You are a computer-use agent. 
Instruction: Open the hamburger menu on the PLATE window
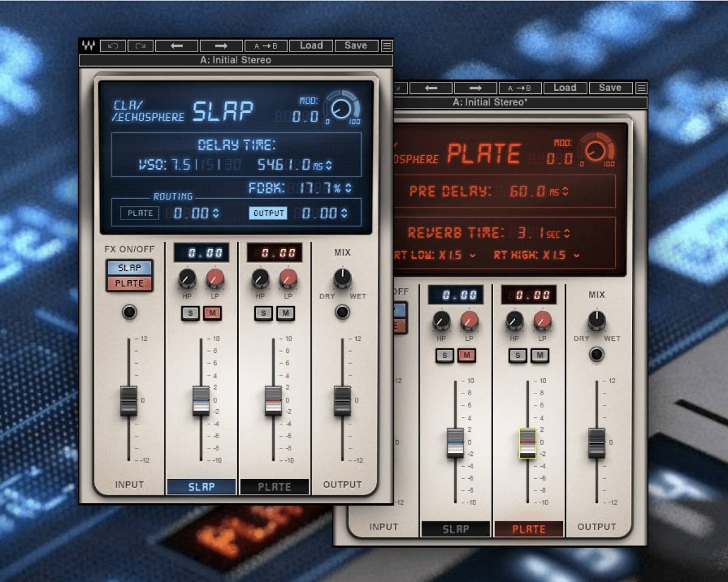(641, 87)
